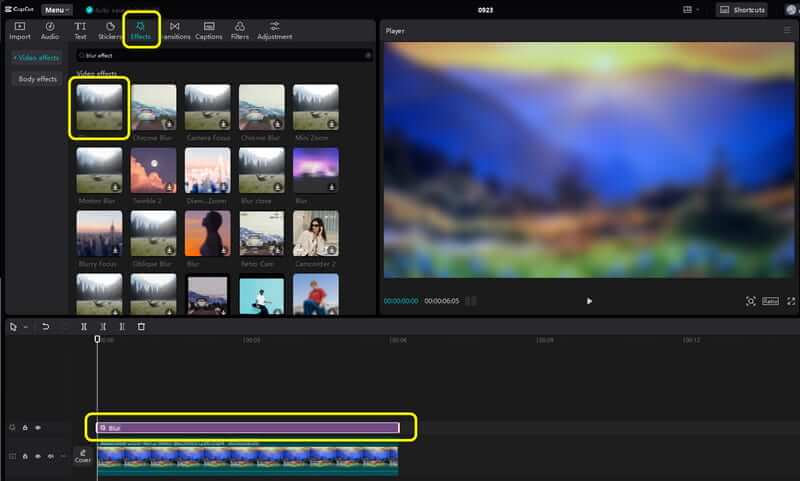Open the Menu dropdown
The width and height of the screenshot is (800, 481).
coord(56,9)
